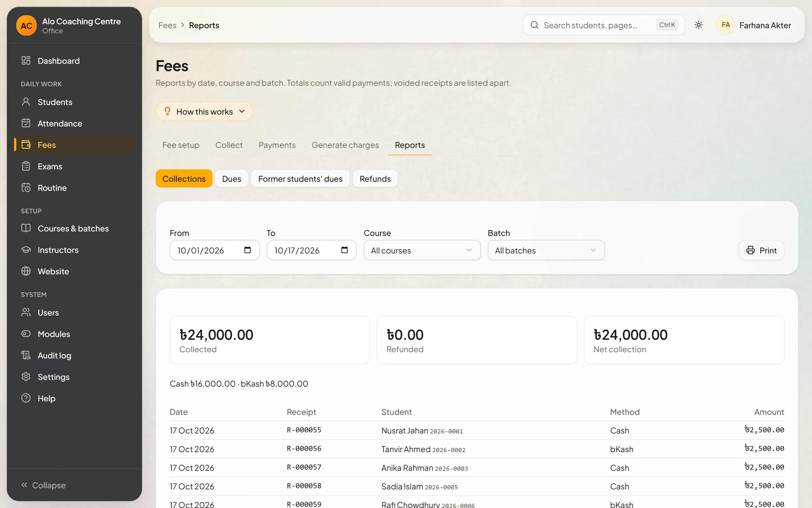Screen dimensions: 812x508
Task: Open Farhana Akter user menu
Action: [754, 25]
